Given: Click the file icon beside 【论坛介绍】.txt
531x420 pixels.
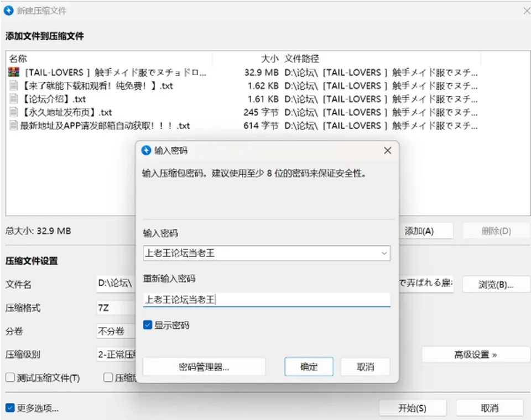Looking at the screenshot, I should (x=13, y=99).
